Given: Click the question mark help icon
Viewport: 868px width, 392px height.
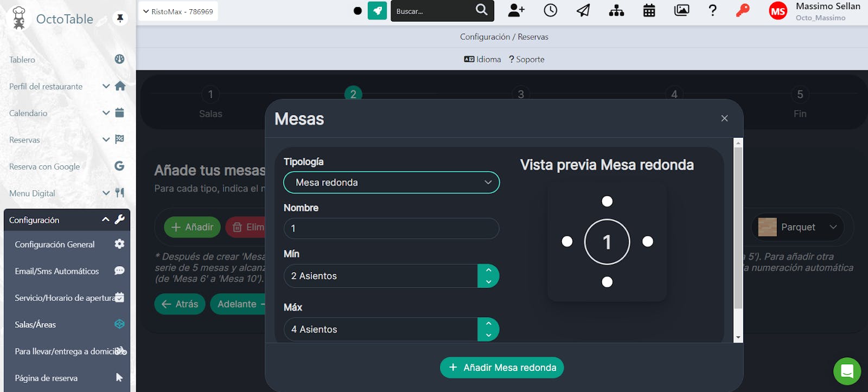Looking at the screenshot, I should (713, 10).
